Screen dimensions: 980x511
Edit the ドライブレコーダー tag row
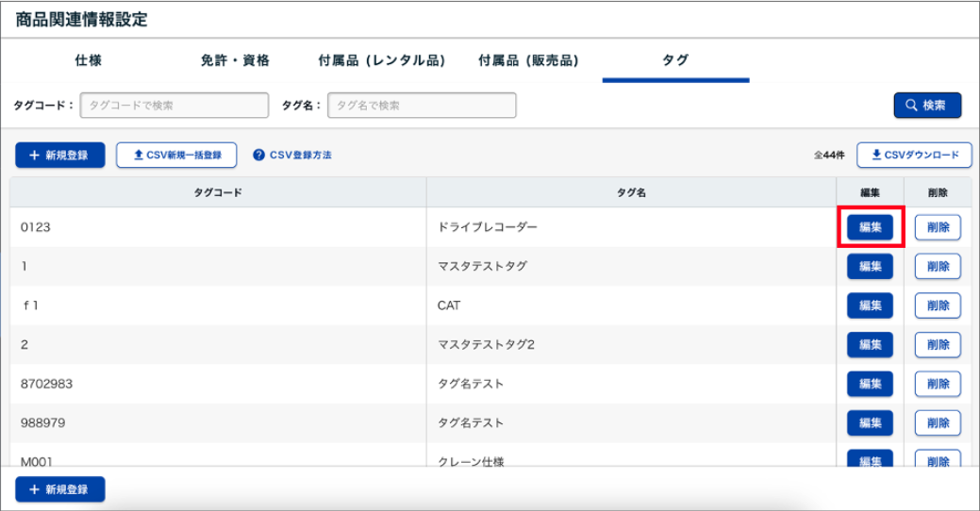coord(870,227)
